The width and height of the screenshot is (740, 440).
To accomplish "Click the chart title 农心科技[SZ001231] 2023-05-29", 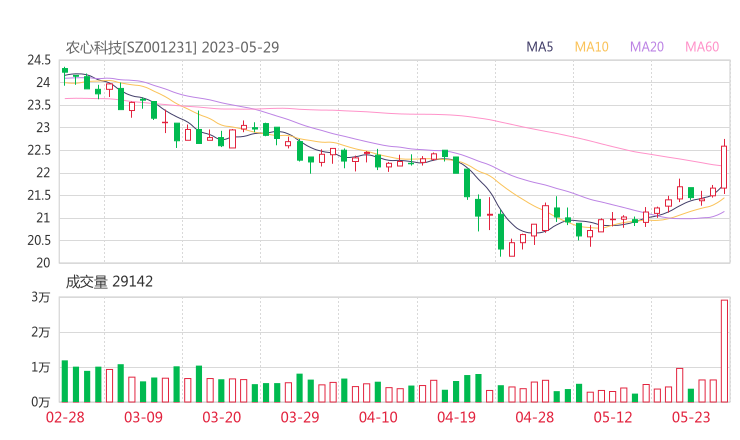I will [172, 48].
